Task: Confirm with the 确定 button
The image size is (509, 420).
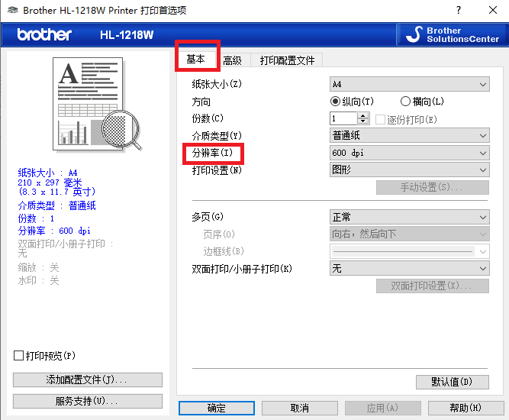Action: coord(217,408)
